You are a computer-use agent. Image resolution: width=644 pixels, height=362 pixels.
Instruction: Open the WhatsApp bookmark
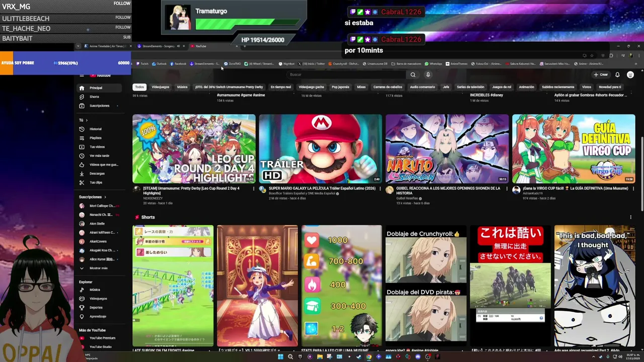point(433,64)
